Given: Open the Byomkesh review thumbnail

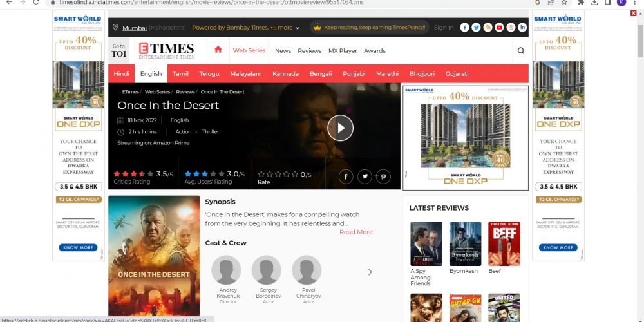Looking at the screenshot, I should coord(466,244).
